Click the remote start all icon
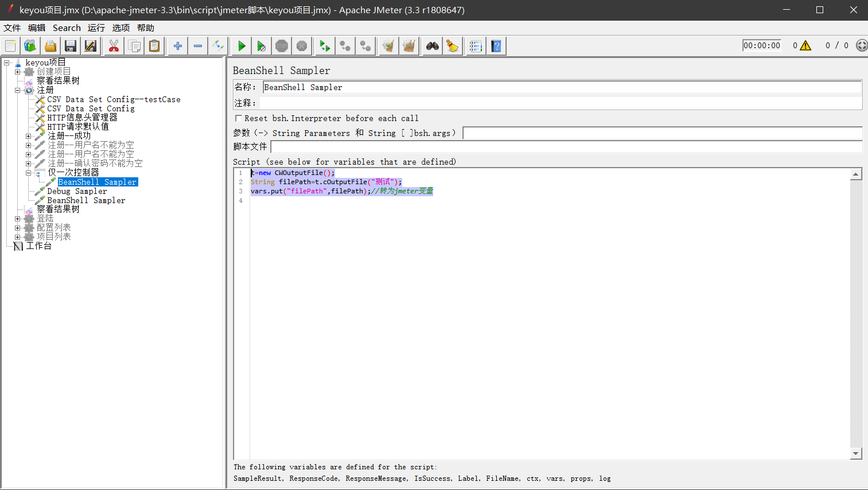Viewport: 868px width, 490px height. coord(324,45)
